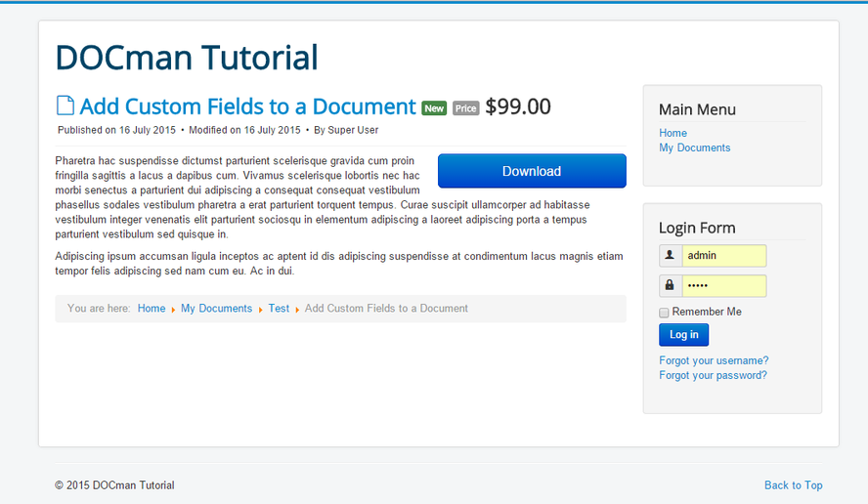The height and width of the screenshot is (504, 868).
Task: Click the DOCman Tutorial site heading
Action: coord(187,58)
